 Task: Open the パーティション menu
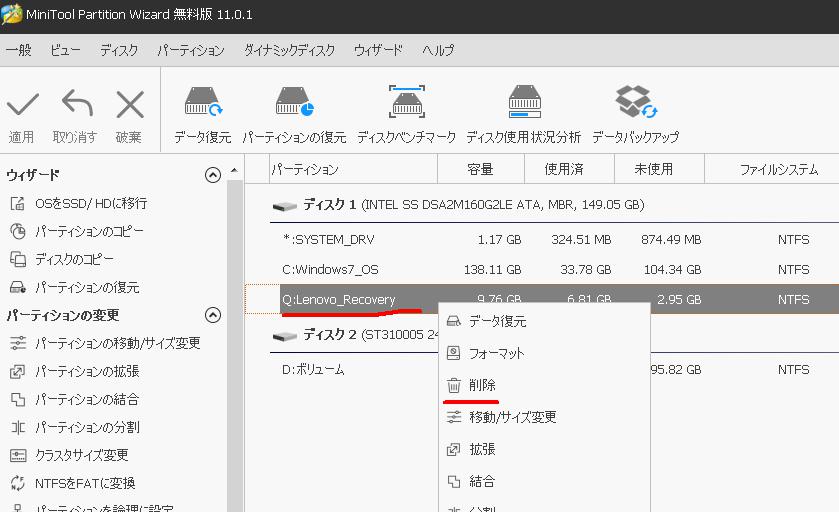tap(191, 50)
